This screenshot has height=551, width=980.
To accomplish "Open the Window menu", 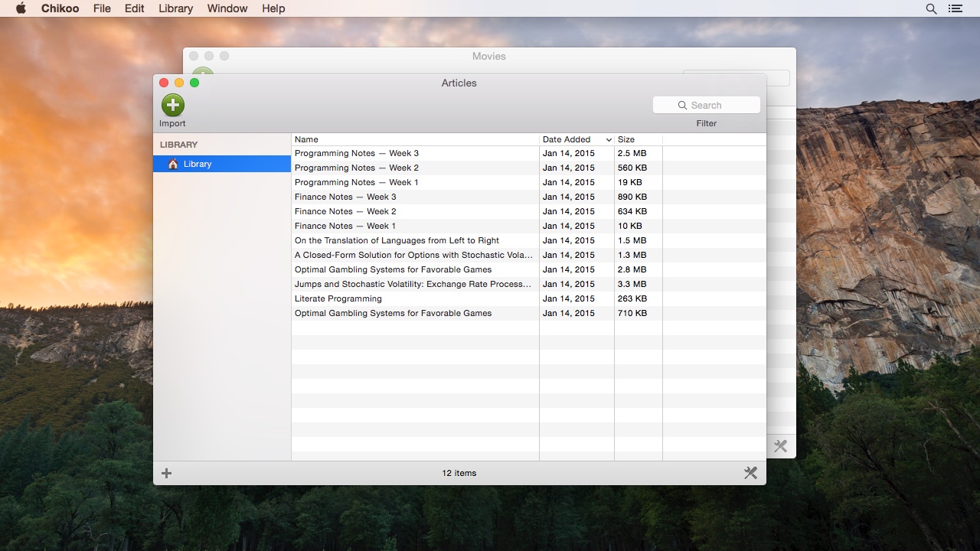I will pyautogui.click(x=227, y=8).
